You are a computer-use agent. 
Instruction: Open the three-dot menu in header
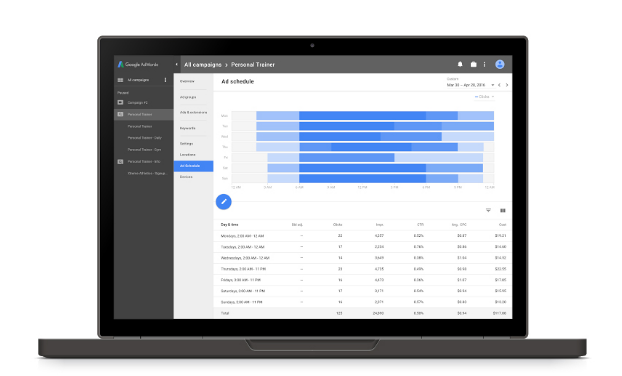[x=484, y=64]
